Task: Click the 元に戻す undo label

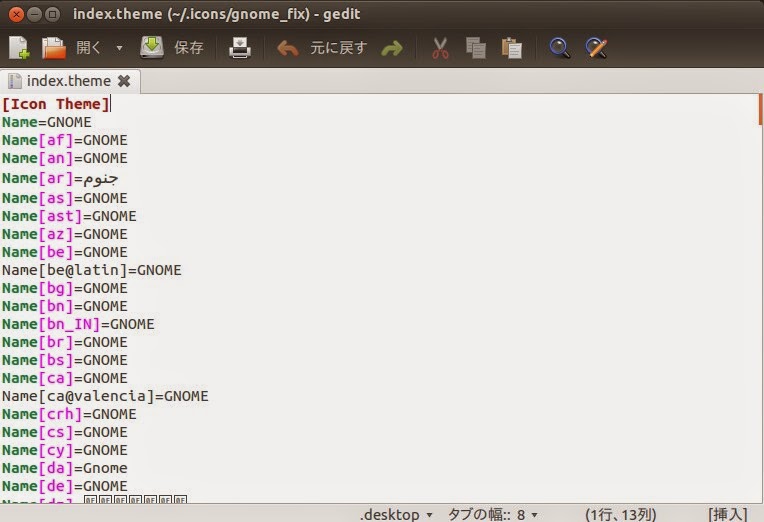Action: click(338, 48)
